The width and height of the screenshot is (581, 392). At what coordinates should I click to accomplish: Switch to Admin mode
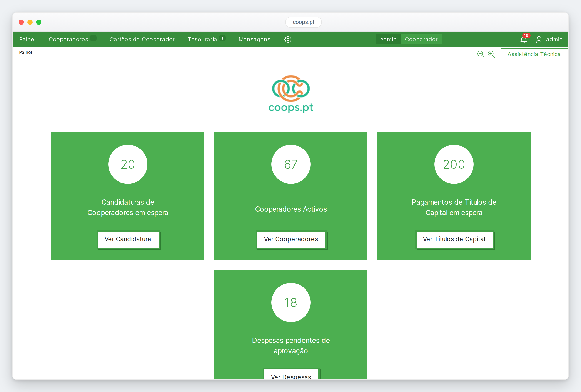tap(388, 40)
